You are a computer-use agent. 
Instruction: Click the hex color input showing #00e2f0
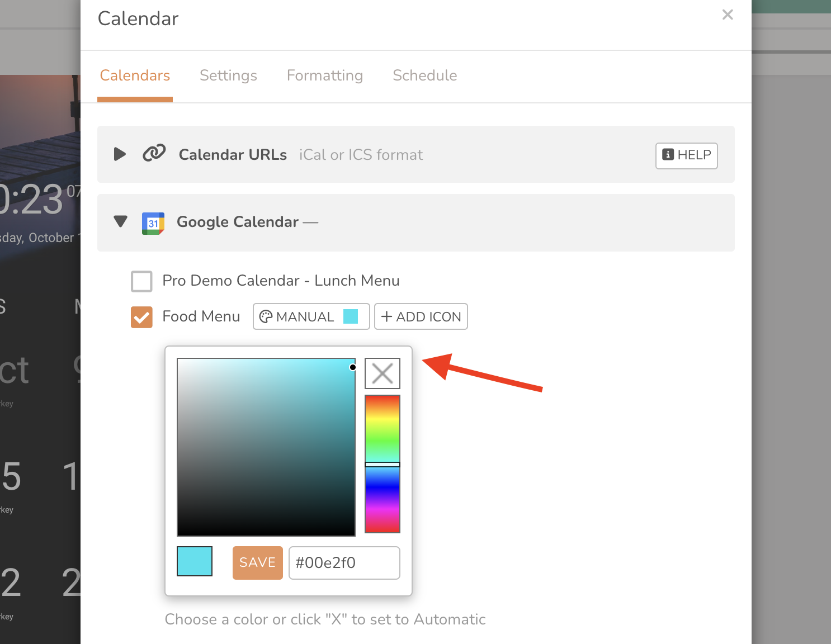click(344, 562)
